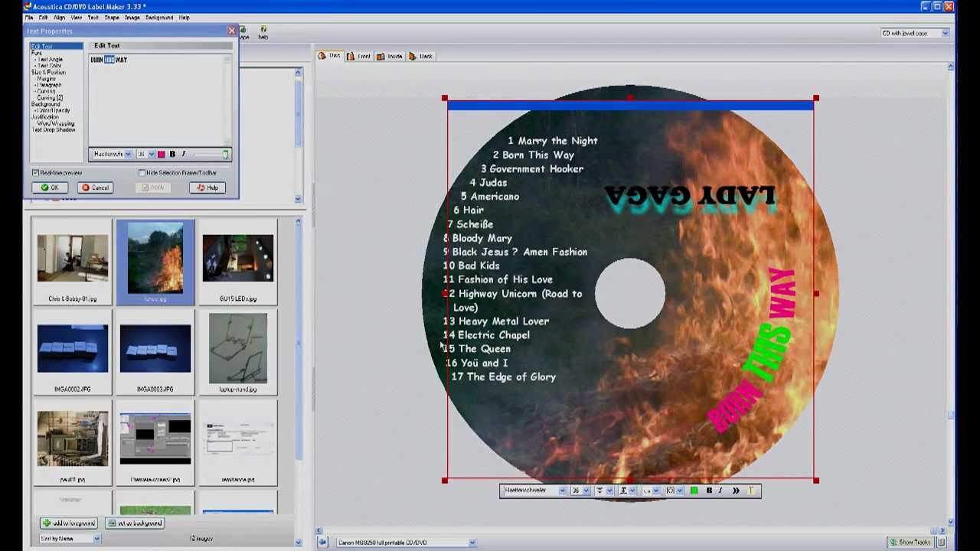Viewport: 980px width, 551px height.
Task: Open the Text menu
Action: pyautogui.click(x=93, y=17)
